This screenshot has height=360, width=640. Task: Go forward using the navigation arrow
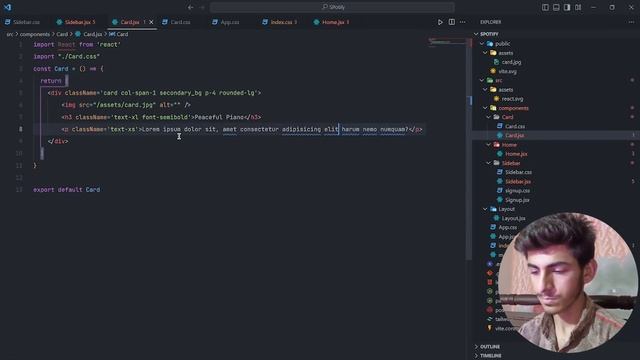tap(202, 7)
